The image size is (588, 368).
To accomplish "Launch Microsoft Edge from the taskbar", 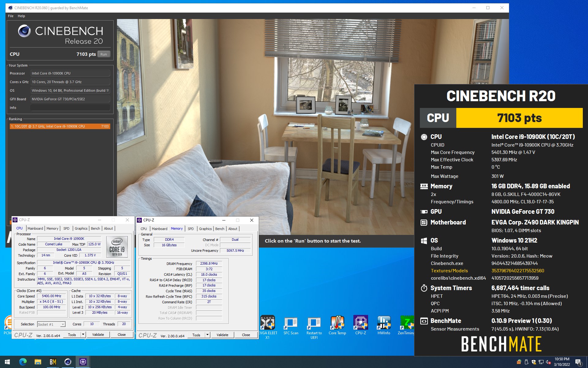I will [x=23, y=362].
